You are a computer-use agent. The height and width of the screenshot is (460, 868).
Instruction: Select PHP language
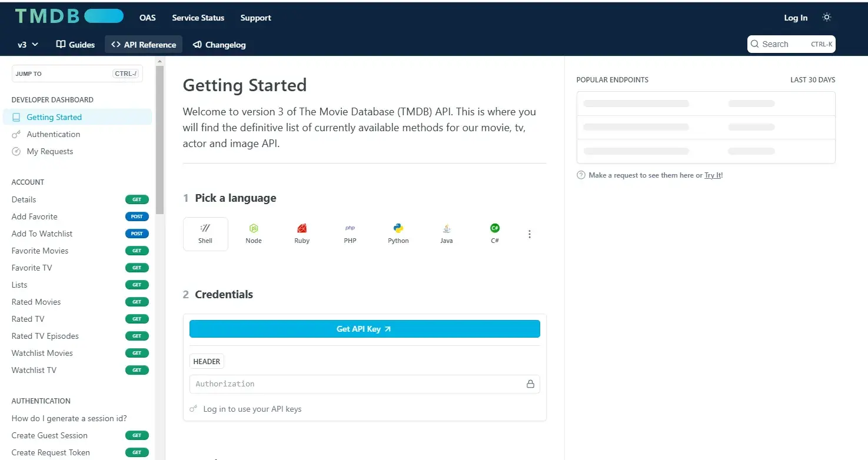click(350, 234)
